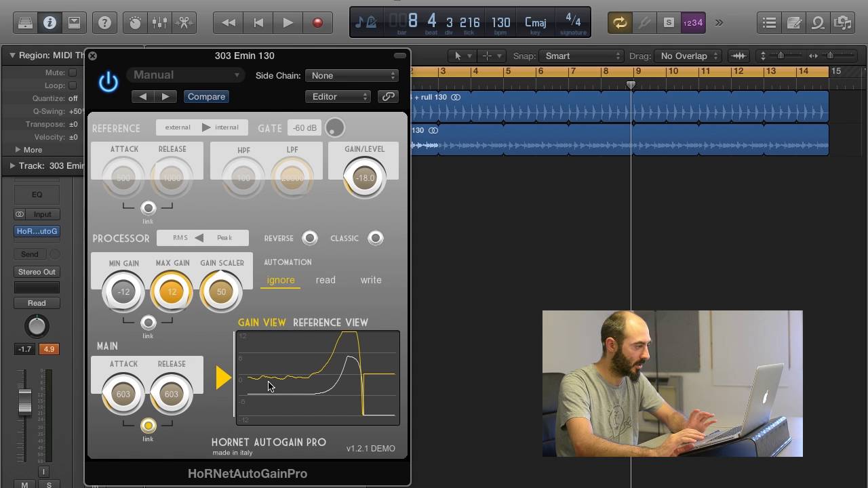The width and height of the screenshot is (868, 488).
Task: Click the gate -60 dB field
Action: (x=304, y=127)
